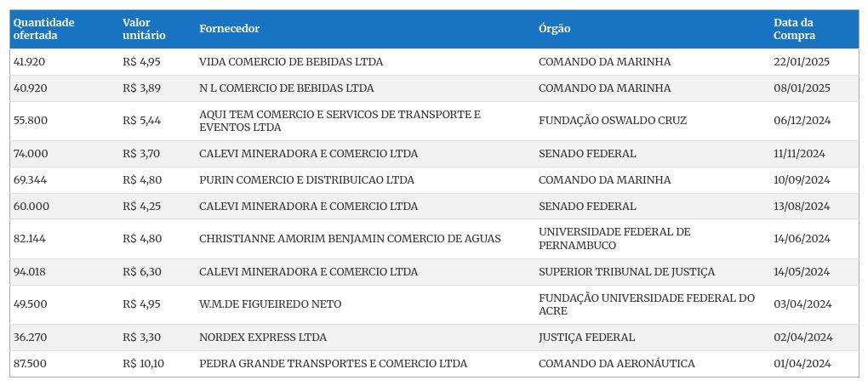Select the Órgão column header

pyautogui.click(x=554, y=29)
